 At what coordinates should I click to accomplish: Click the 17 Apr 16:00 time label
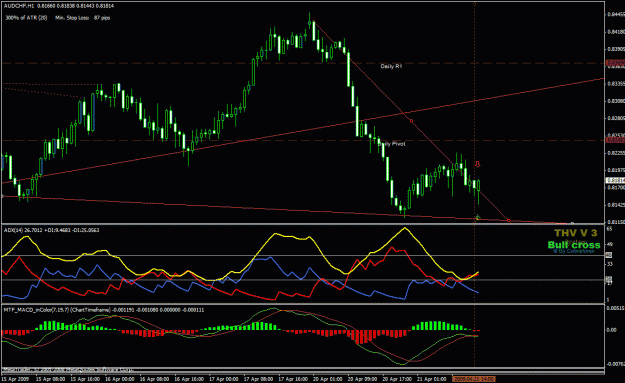coord(293,379)
